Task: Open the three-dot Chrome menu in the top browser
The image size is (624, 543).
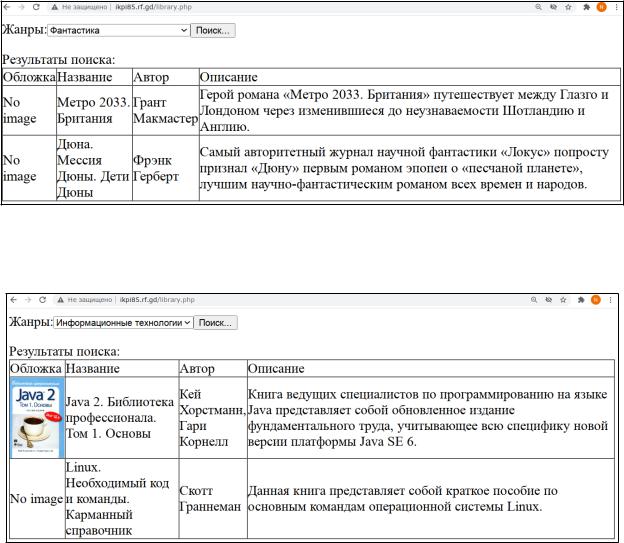Action: 614,6
